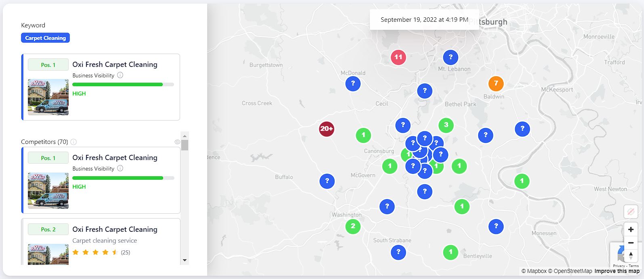Screen dimensions: 644x279
Task: Click the star rating in Pos. 2 card
Action: coord(95,252)
